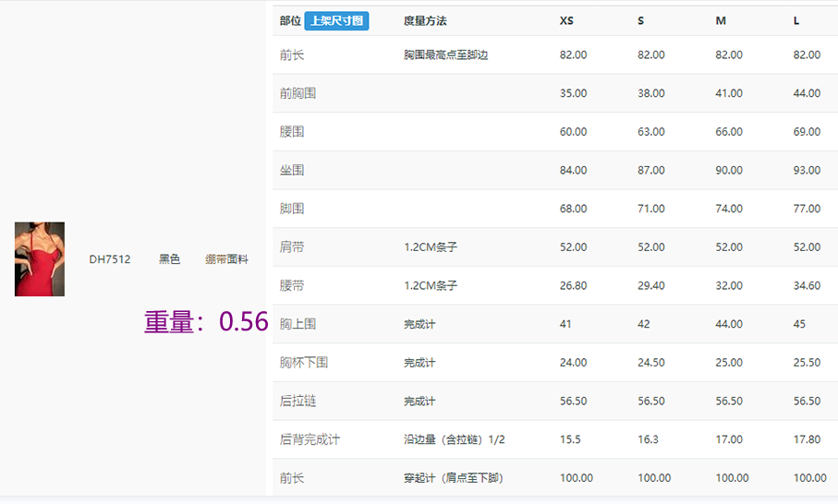Screen dimensions: 838x504
Task: Click the 90.00 M hip value
Action: pyautogui.click(x=729, y=171)
